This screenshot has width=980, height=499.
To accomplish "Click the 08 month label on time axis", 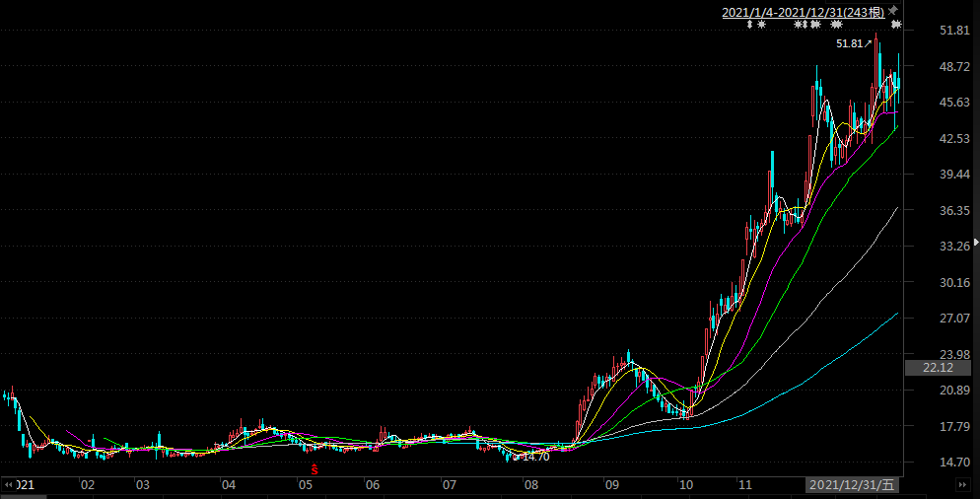I will tap(531, 485).
